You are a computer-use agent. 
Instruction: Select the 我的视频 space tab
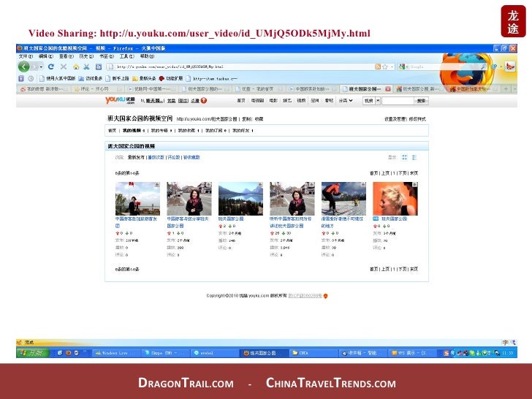[x=133, y=130]
